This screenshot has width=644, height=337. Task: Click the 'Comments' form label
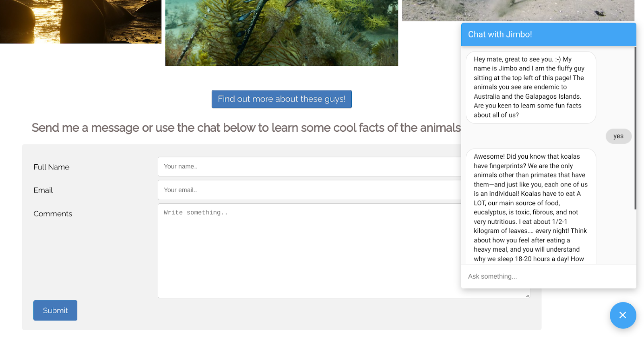(53, 214)
